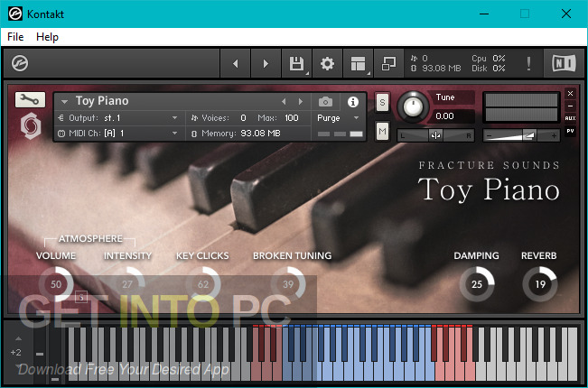The image size is (588, 388).
Task: Select next preset arrow beside Toy Piano
Action: click(301, 101)
